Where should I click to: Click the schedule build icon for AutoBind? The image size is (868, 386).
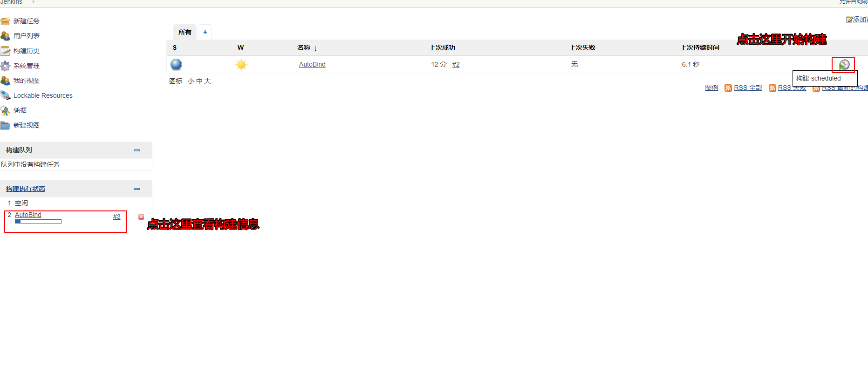(844, 64)
